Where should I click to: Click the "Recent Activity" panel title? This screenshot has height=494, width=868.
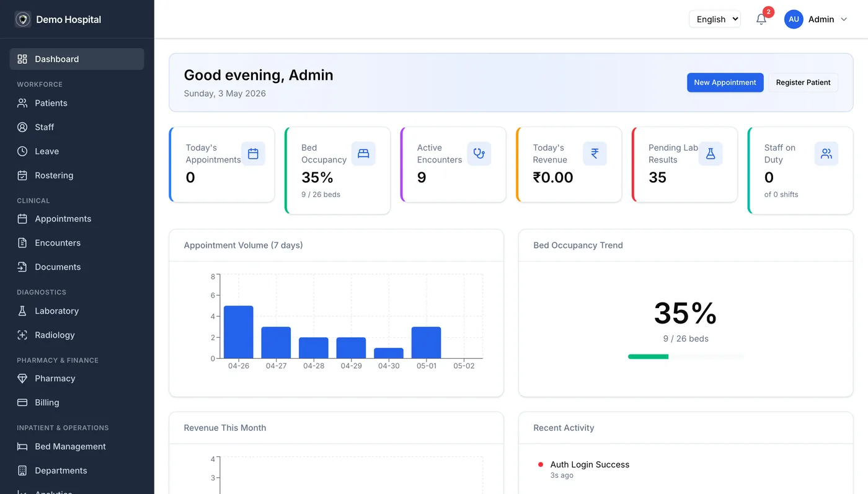click(x=564, y=428)
